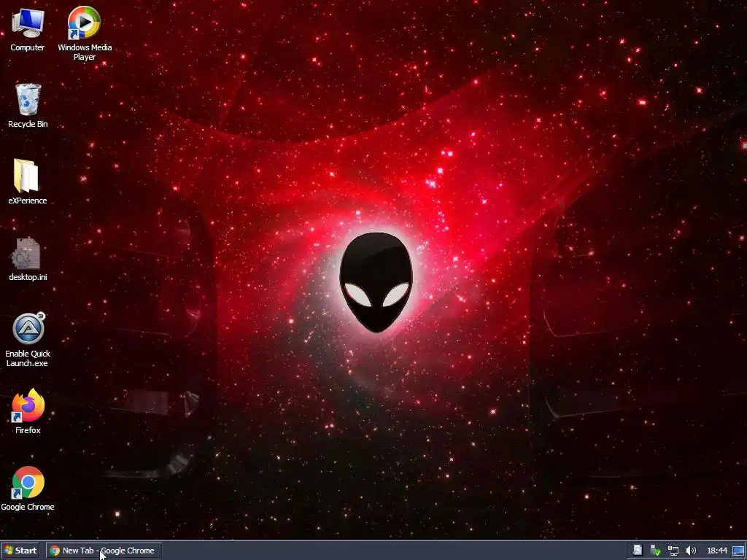
Task: Open the volume speaker tray icon
Action: 690,551
